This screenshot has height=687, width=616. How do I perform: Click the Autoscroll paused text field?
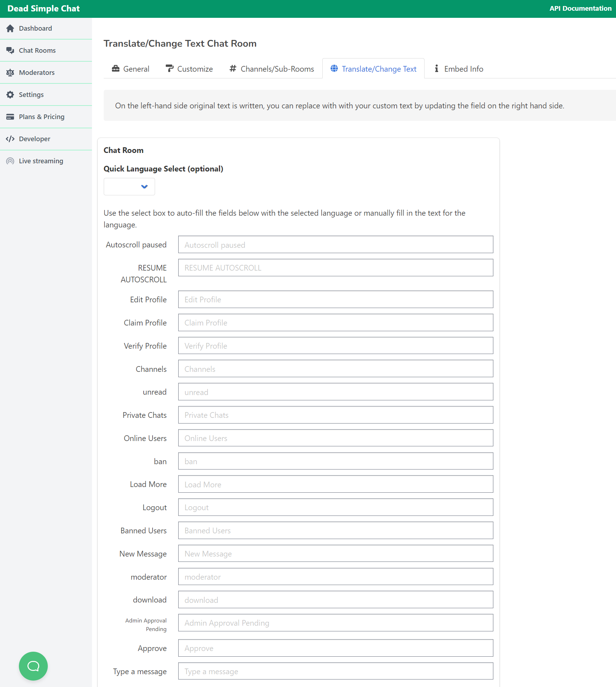335,245
